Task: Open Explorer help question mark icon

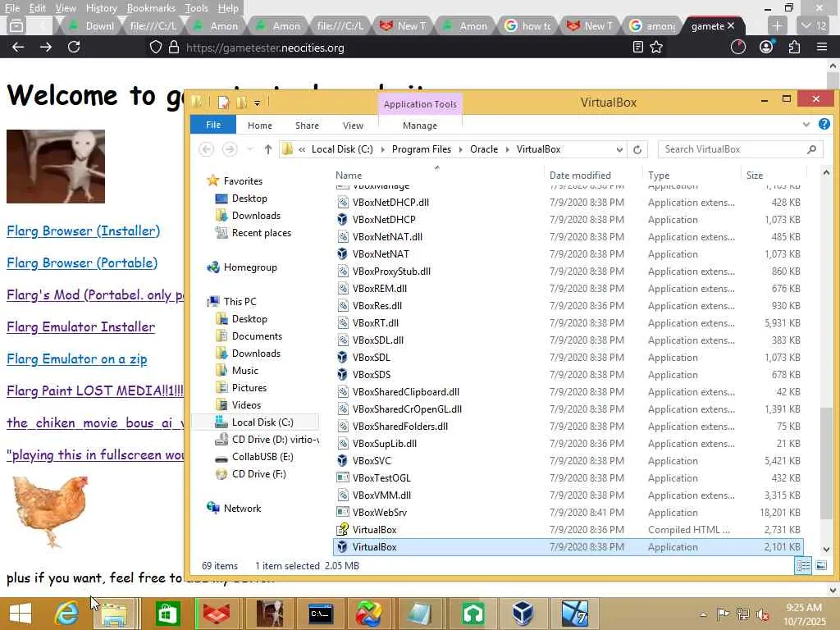Action: pos(824,125)
